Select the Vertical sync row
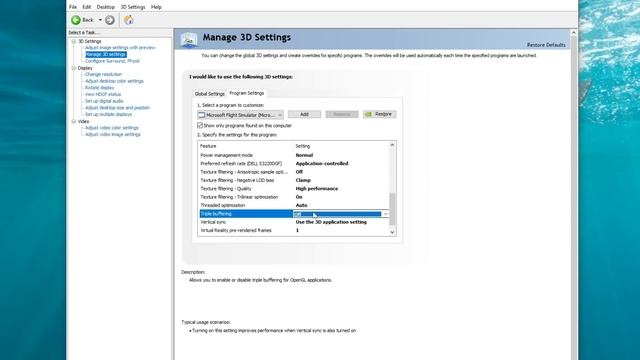Image resolution: width=640 pixels, height=360 pixels. pos(294,222)
